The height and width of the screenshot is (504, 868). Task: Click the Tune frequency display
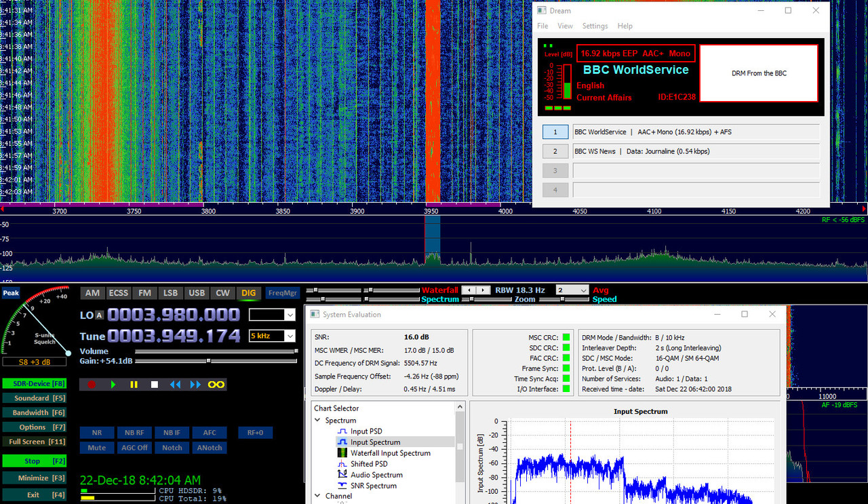tap(174, 336)
